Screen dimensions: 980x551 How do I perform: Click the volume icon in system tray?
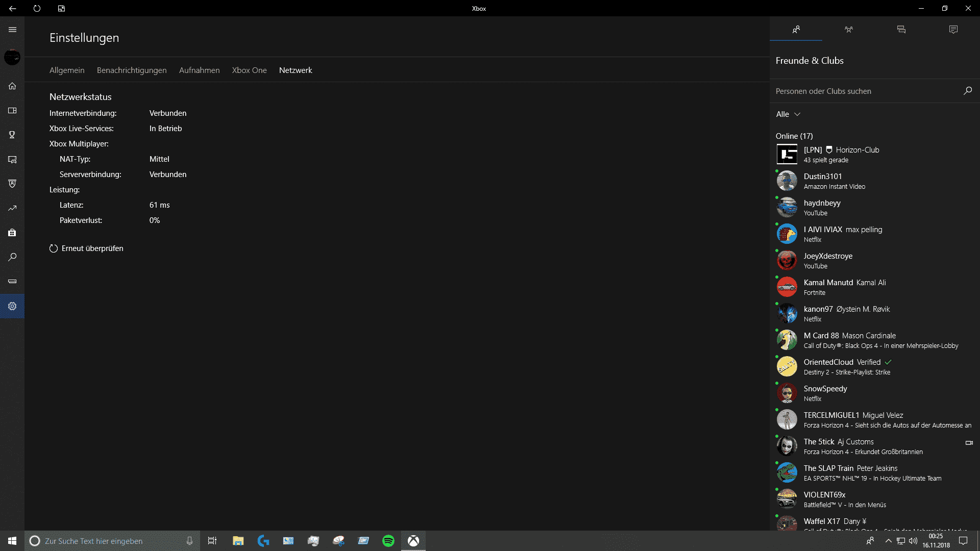click(x=913, y=541)
